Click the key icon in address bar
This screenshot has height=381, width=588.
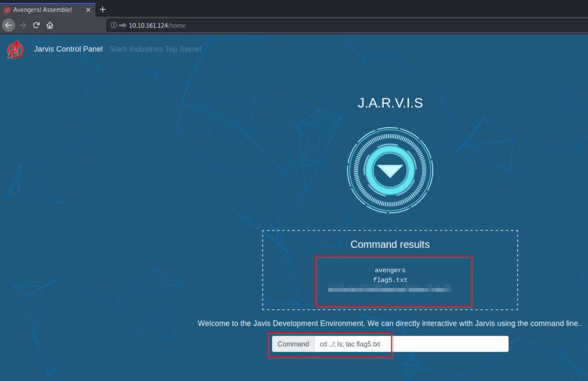tap(122, 25)
